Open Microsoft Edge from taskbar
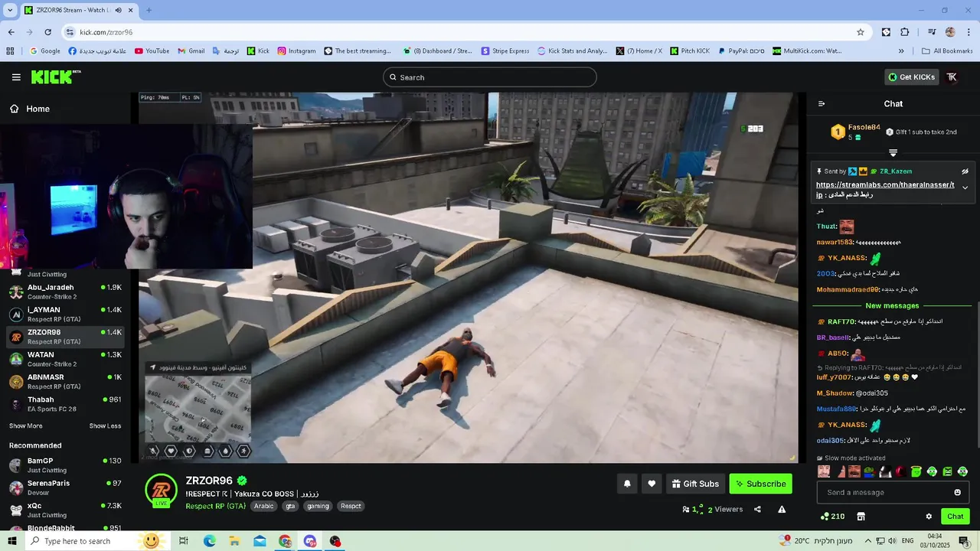980x551 pixels. [x=209, y=541]
